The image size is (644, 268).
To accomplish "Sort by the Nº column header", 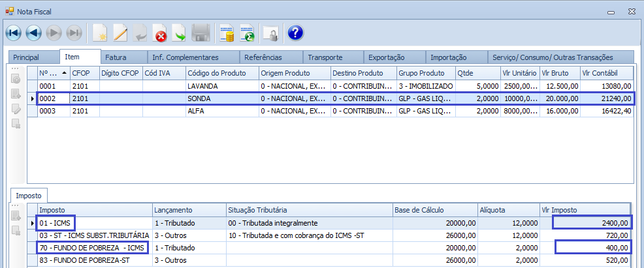I will pos(52,73).
